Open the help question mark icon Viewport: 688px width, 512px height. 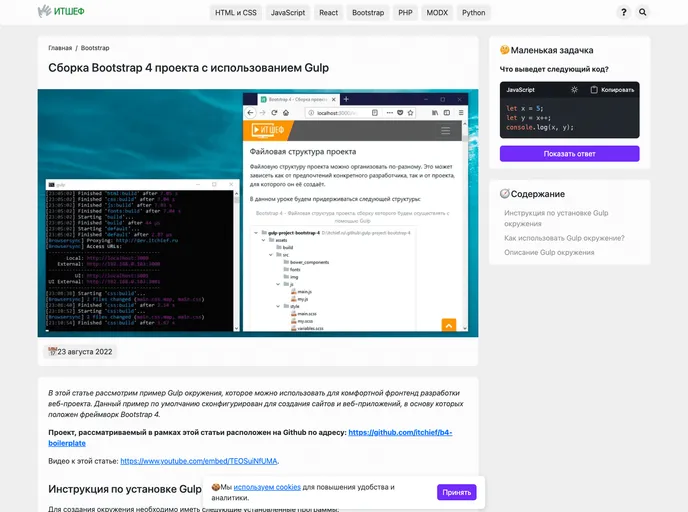[624, 12]
